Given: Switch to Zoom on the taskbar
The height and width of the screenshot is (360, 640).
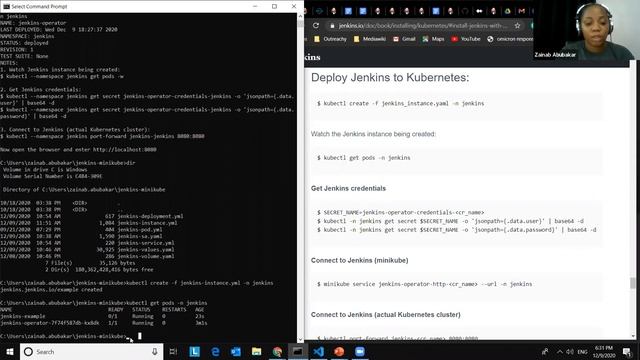Looking at the screenshot, I should pos(360,351).
